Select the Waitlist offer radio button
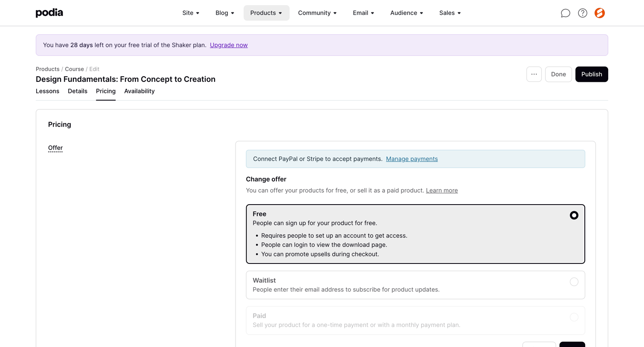The height and width of the screenshot is (347, 644). [574, 282]
